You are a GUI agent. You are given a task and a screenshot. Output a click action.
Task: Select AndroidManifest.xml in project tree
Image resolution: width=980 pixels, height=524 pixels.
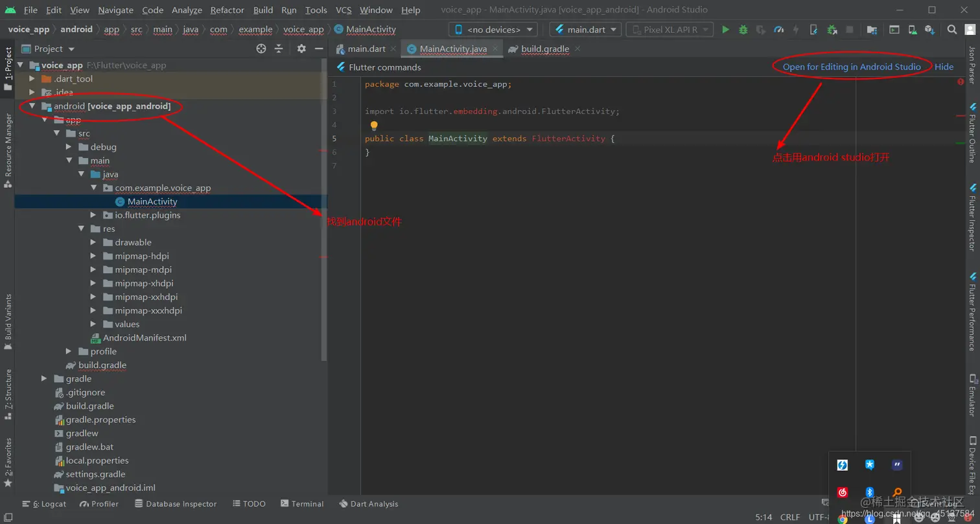pyautogui.click(x=145, y=337)
